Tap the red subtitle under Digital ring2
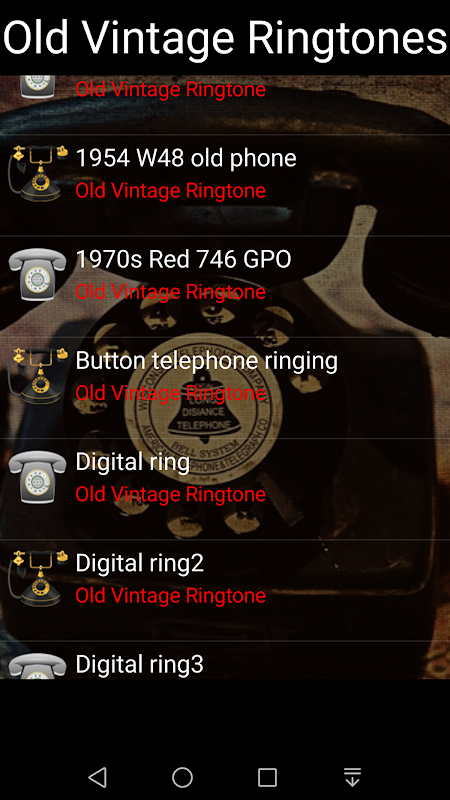The image size is (450, 800). 170,595
